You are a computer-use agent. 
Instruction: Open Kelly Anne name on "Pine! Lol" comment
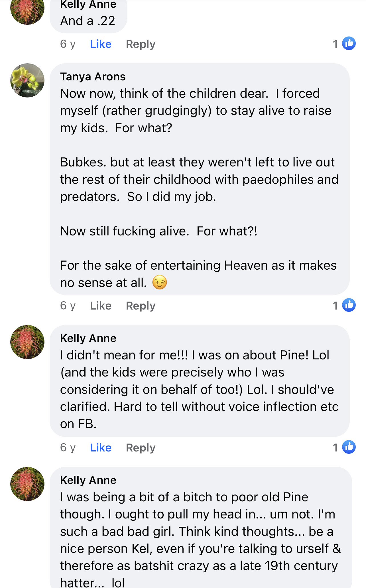coord(88,338)
